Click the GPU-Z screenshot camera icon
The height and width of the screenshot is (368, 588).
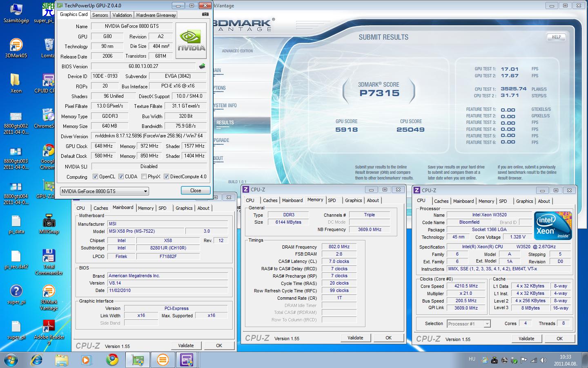[x=205, y=14]
